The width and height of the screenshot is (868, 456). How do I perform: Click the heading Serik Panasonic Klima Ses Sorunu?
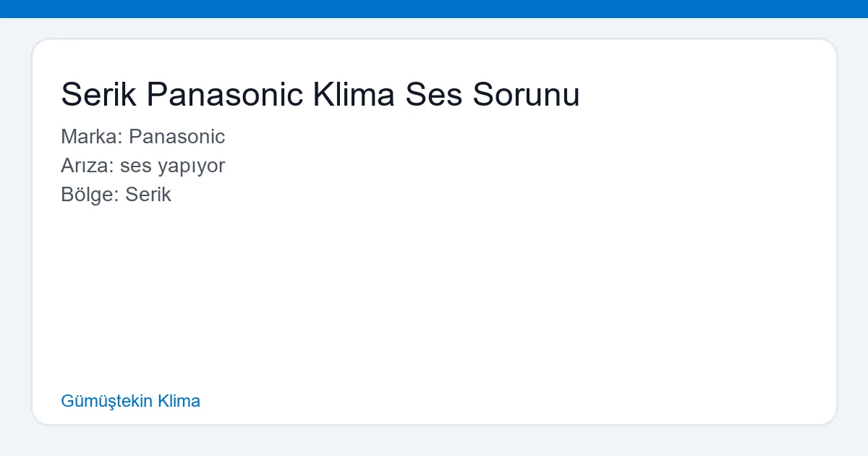(x=320, y=94)
